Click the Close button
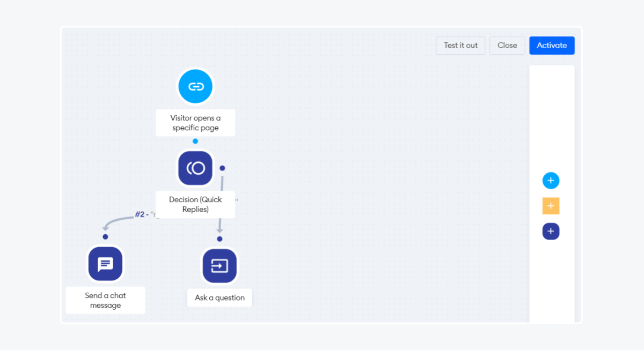The width and height of the screenshot is (644, 350). (507, 45)
